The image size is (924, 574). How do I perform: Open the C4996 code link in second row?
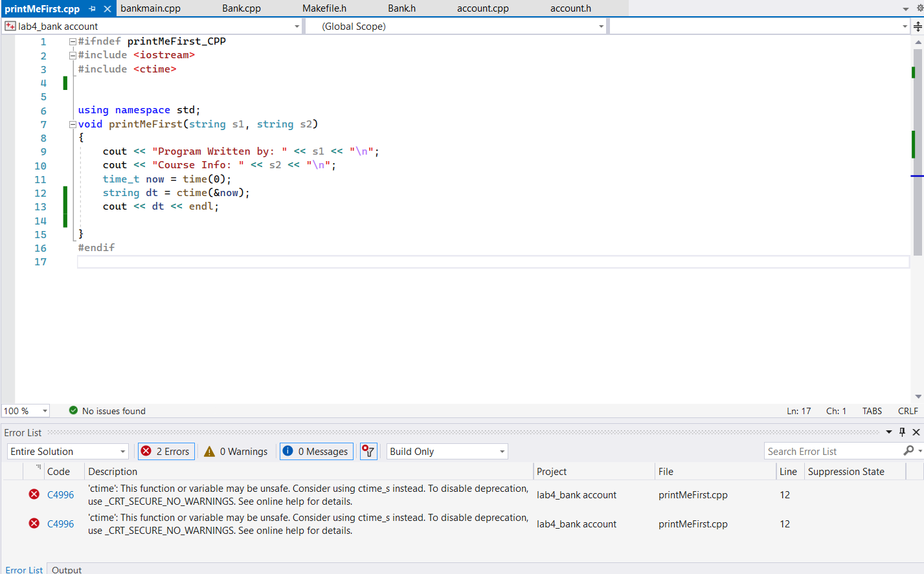pyautogui.click(x=61, y=524)
